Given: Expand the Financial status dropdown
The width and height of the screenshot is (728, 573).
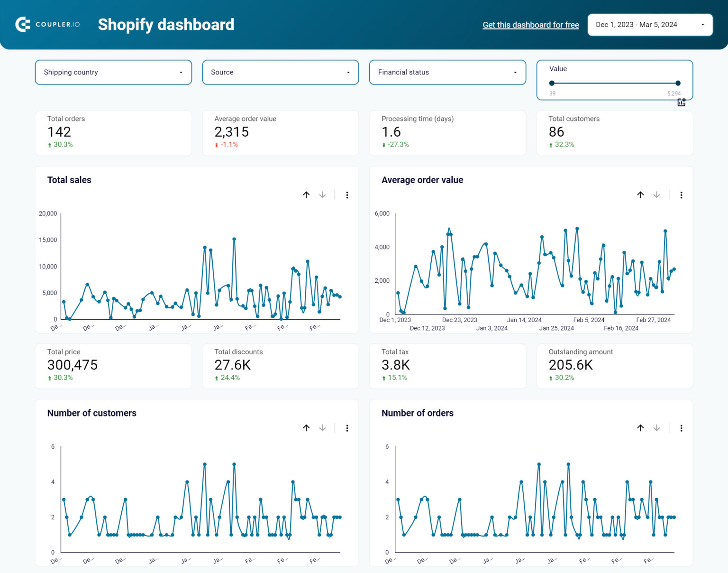Looking at the screenshot, I should (x=447, y=72).
